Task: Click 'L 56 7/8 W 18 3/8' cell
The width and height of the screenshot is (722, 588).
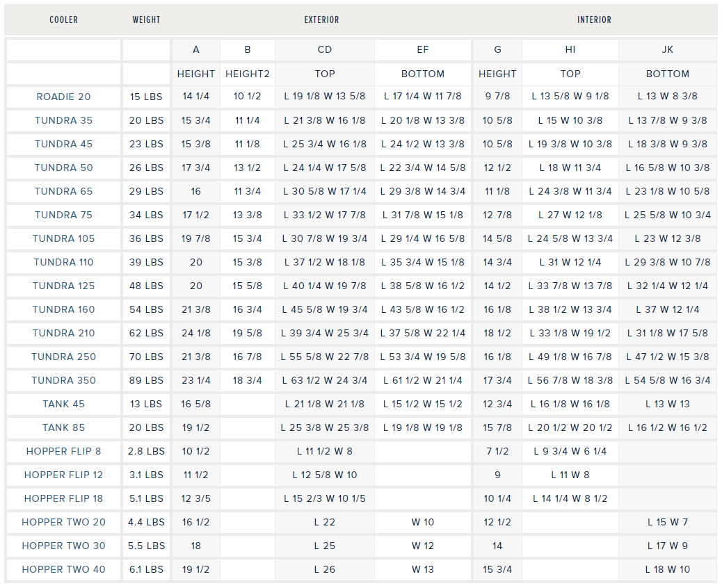Action: [x=570, y=380]
